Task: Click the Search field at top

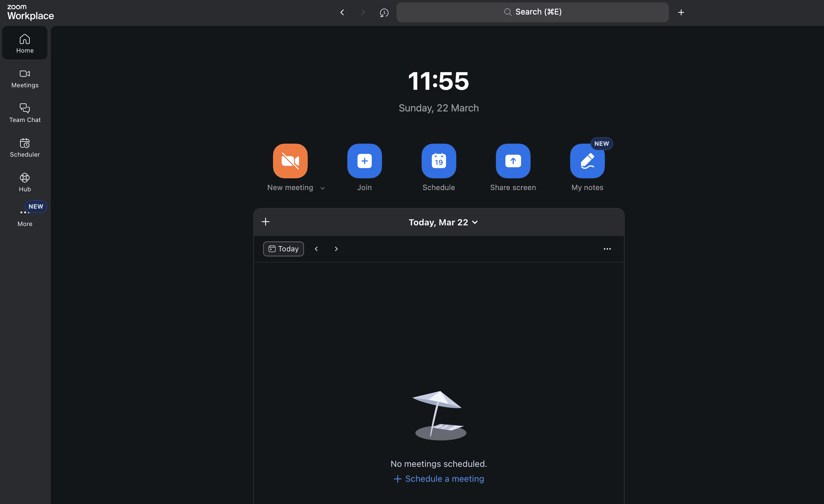Action: point(532,12)
